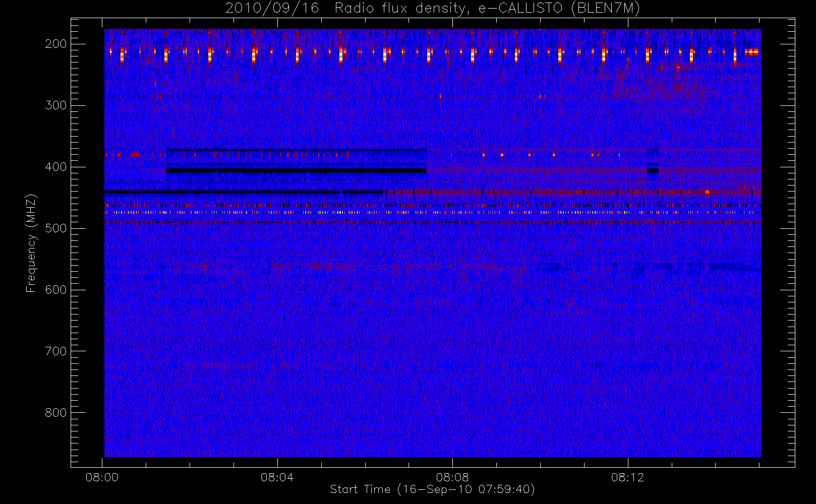The image size is (816, 504).
Task: Select the 700 frequency axis label
Action: (x=55, y=351)
